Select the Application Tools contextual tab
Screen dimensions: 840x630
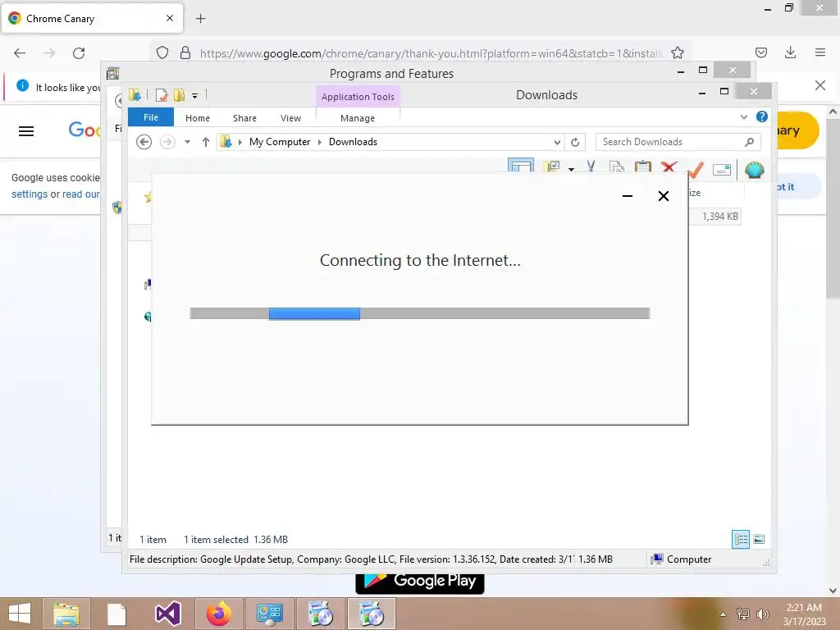[358, 97]
